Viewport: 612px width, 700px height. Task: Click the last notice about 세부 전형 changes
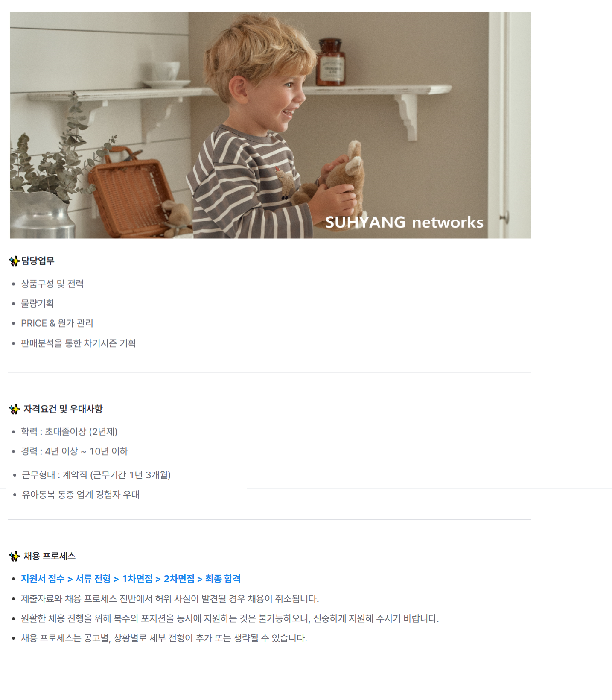[164, 638]
